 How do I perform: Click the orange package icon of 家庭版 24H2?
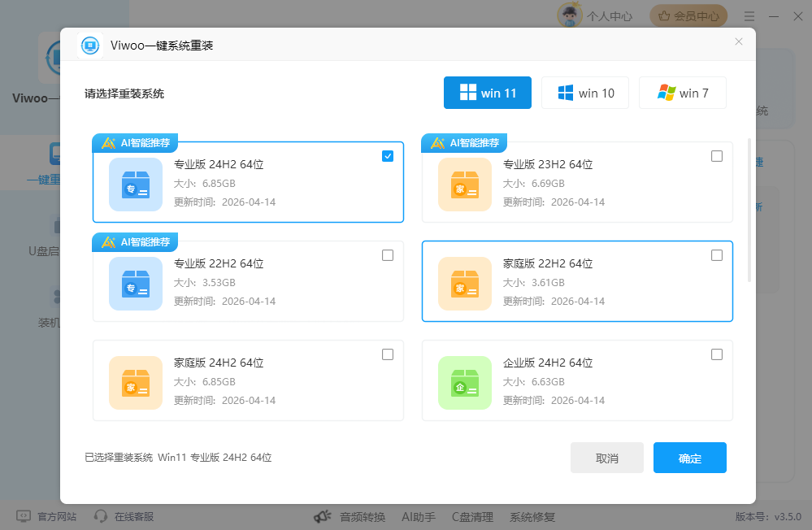[136, 383]
